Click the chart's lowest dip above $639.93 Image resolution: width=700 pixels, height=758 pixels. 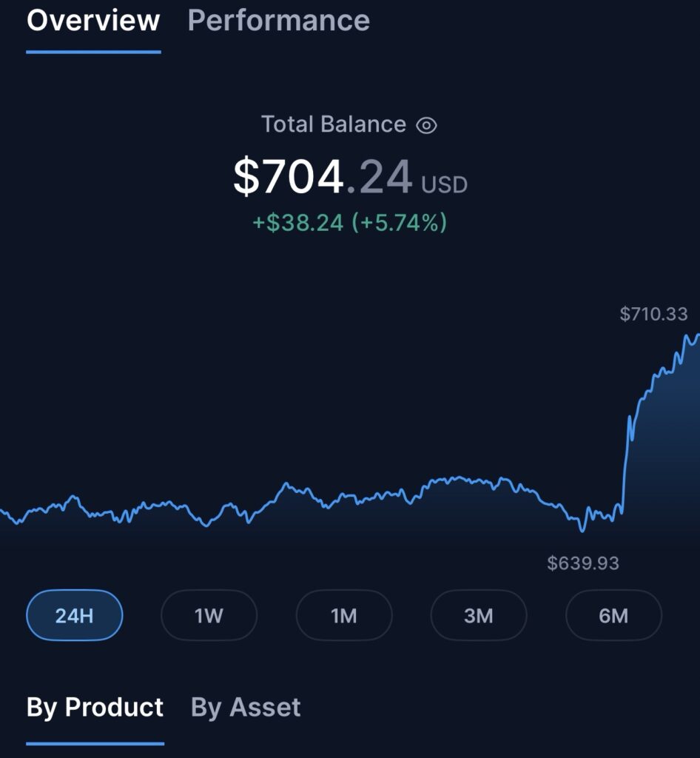coord(582,530)
